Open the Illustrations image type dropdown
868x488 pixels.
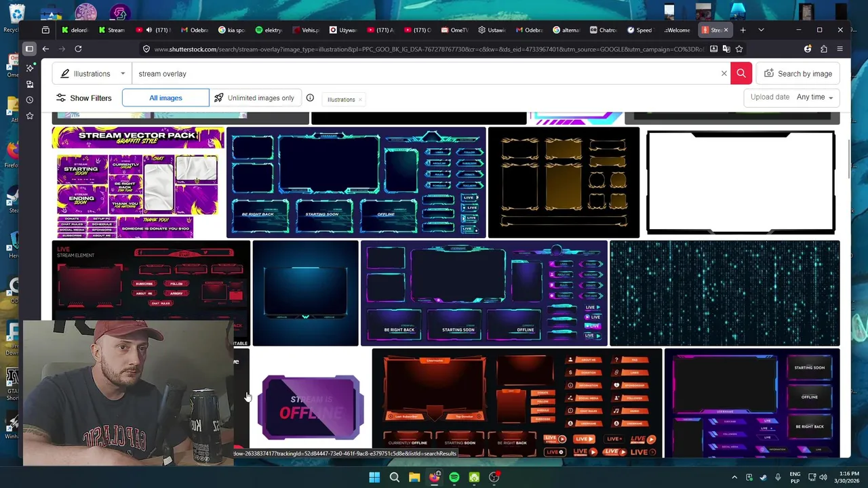coord(92,73)
